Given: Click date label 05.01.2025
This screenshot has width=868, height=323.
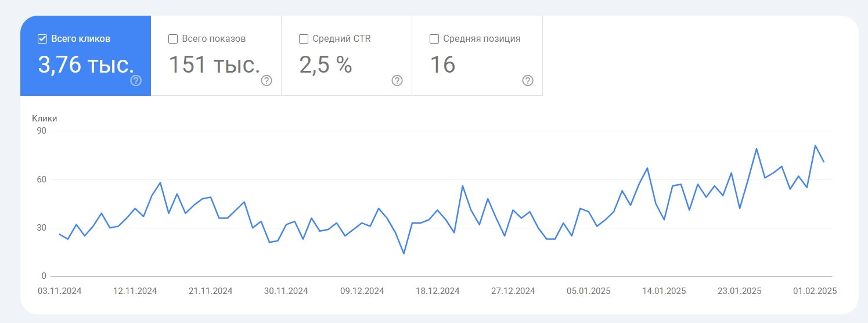Looking at the screenshot, I should point(588,291).
